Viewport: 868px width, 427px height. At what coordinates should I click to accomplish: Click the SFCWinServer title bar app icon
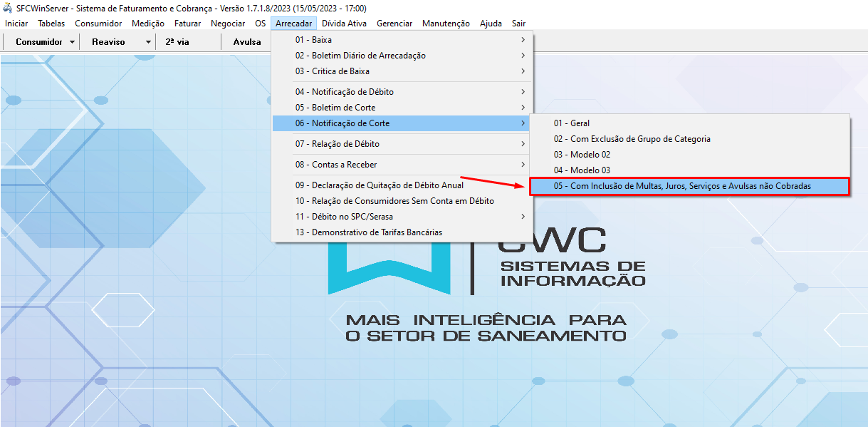[x=8, y=9]
